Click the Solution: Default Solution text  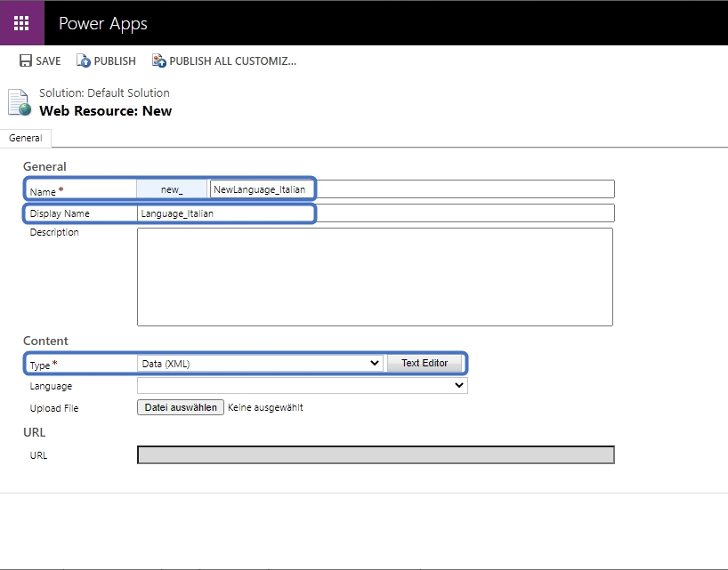[104, 92]
